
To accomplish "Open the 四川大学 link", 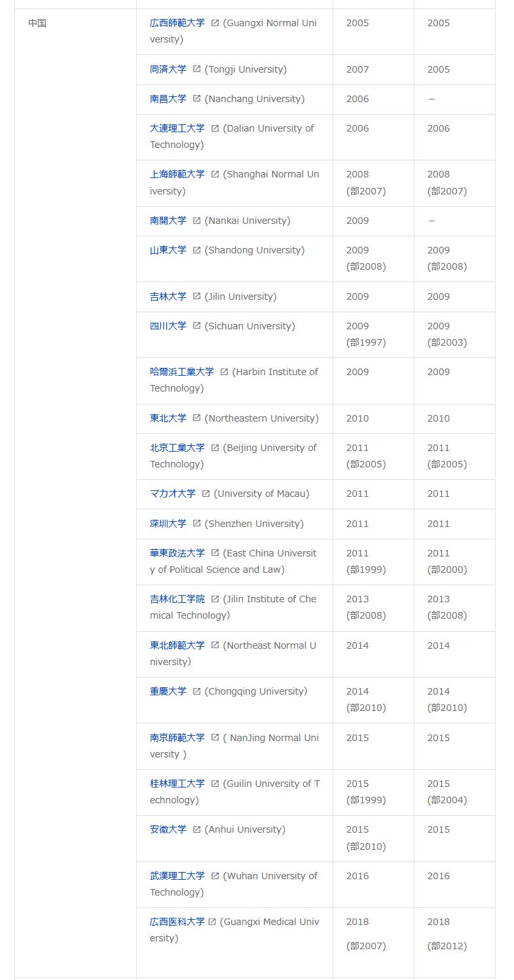I will pyautogui.click(x=168, y=326).
